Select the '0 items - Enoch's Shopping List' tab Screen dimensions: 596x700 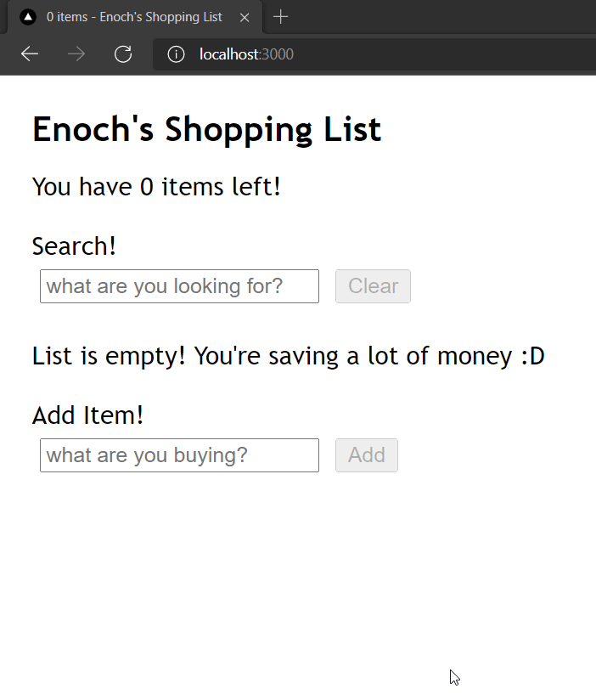tap(135, 17)
